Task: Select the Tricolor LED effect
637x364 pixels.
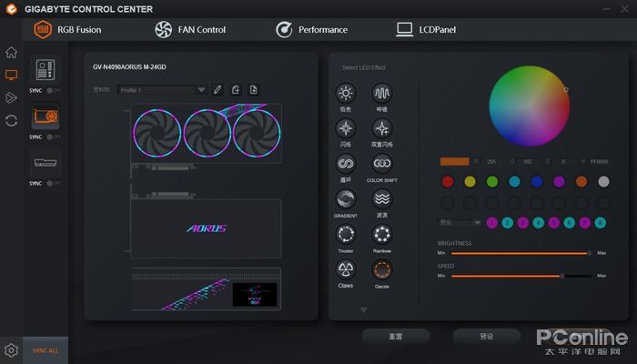Action: coord(346,235)
